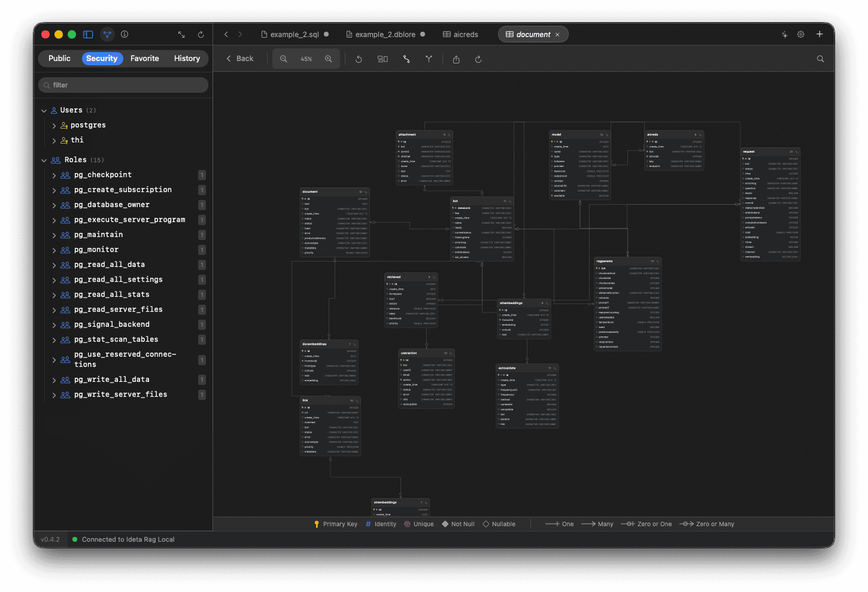Viewport: 868px width, 592px height.
Task: Select pg_stat_scan_tables role
Action: tap(116, 339)
